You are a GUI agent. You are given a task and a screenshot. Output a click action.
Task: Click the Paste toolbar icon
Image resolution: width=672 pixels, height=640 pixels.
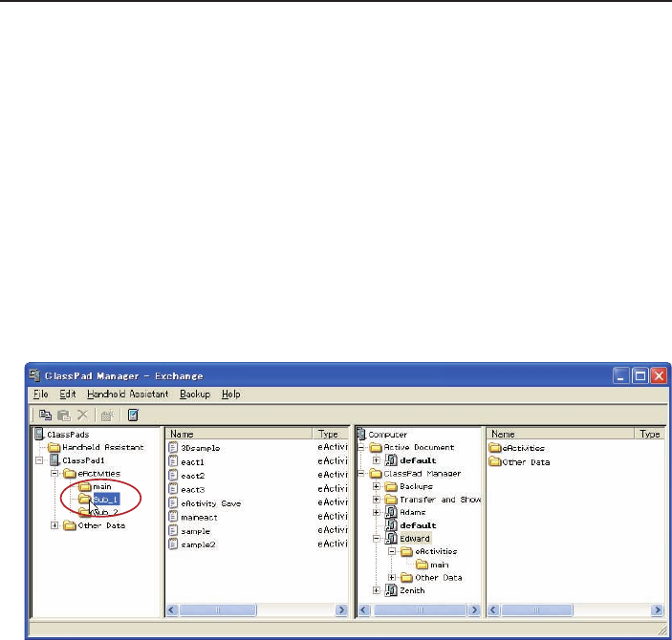[64, 416]
